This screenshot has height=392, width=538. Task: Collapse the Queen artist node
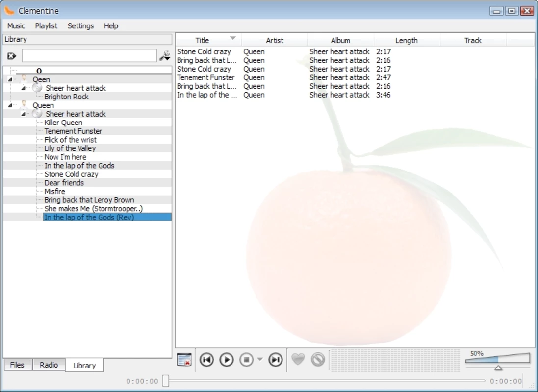click(x=10, y=105)
